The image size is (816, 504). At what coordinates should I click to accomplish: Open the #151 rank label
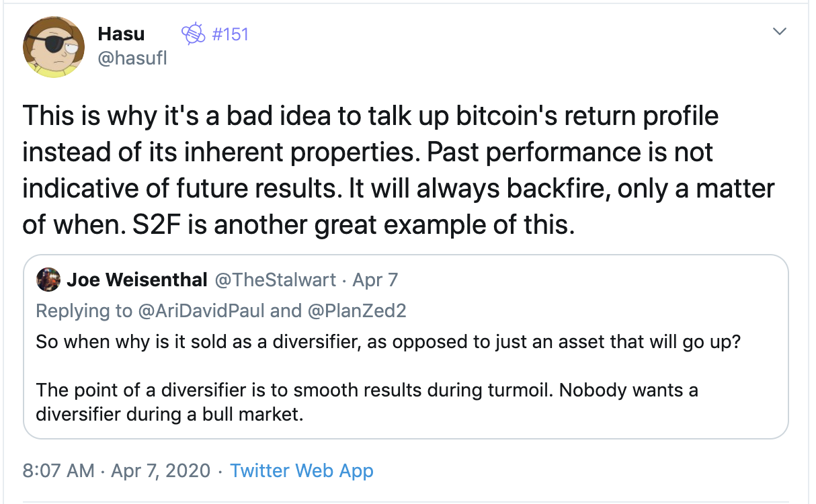(230, 34)
